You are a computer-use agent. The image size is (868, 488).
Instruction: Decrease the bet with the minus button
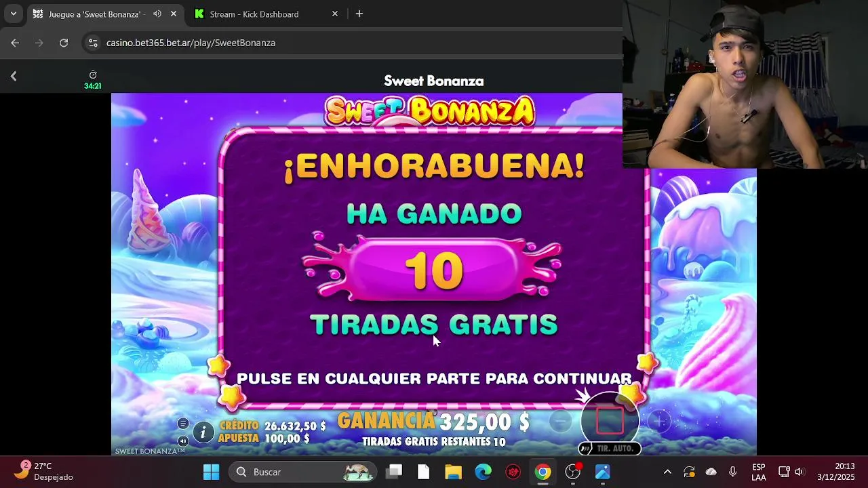coord(561,422)
